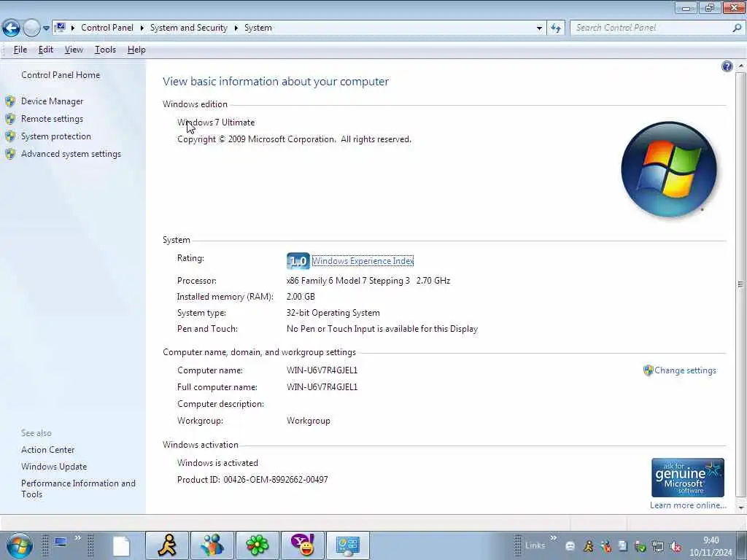Expand arrow after Control Panel breadcrumb
Viewport: 747px width, 560px height.
[142, 28]
